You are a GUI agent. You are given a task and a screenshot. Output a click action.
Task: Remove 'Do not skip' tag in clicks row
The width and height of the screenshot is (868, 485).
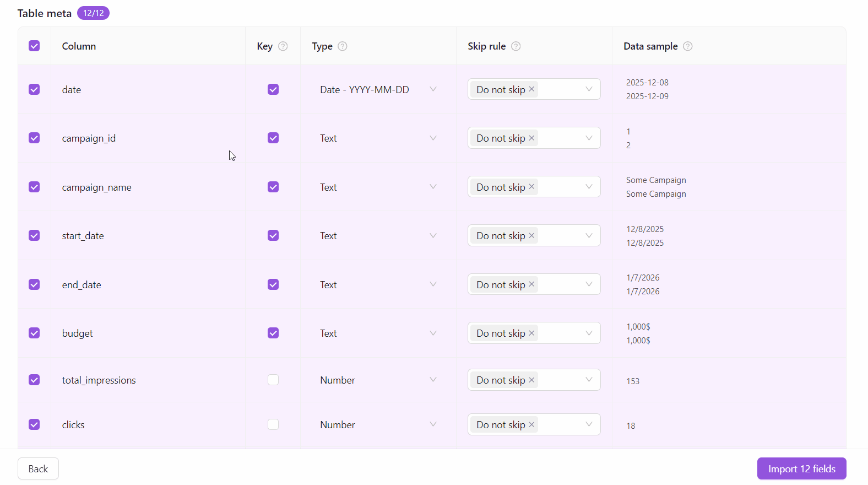point(531,424)
